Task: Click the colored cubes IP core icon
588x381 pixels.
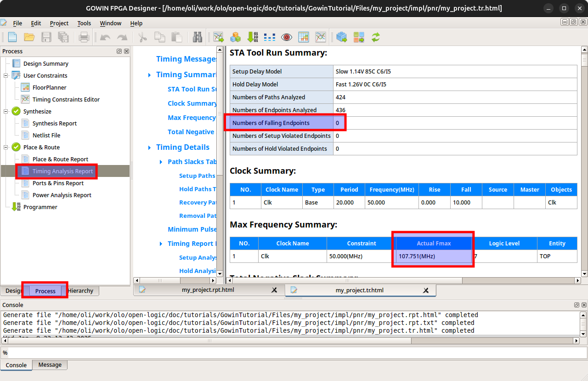Action: tap(236, 37)
